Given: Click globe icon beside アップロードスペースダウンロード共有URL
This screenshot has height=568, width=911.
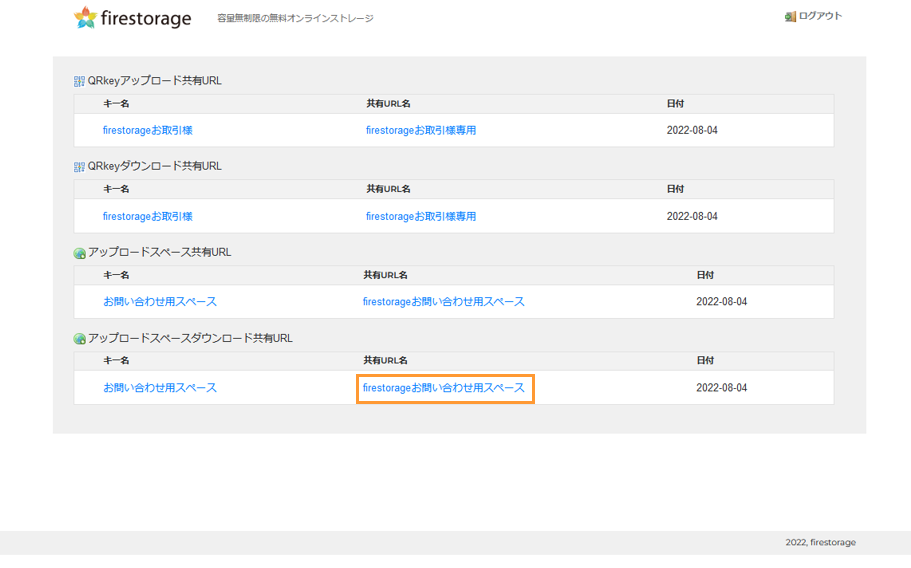Looking at the screenshot, I should 80,339.
